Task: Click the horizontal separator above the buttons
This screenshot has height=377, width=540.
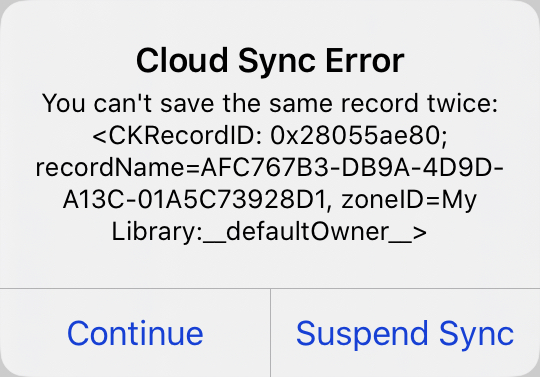Action: pyautogui.click(x=270, y=288)
